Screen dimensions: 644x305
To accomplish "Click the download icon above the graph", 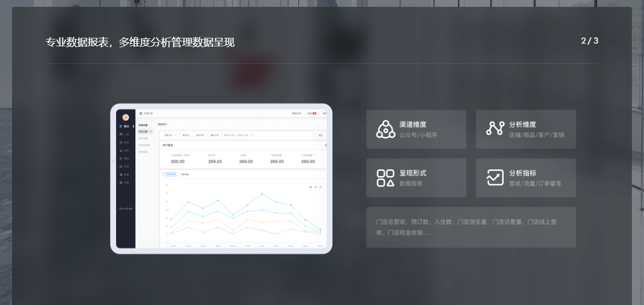I will pos(320,187).
